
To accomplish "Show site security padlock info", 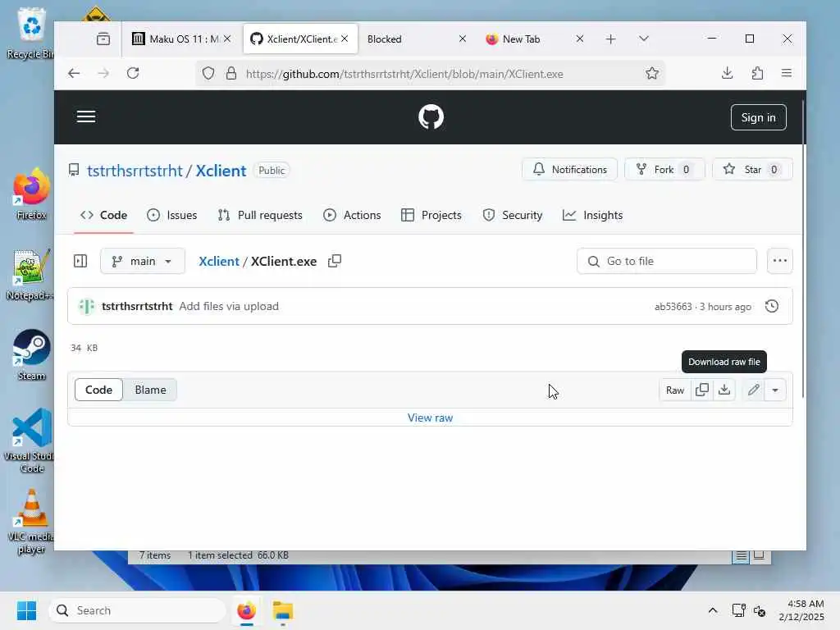I will (231, 73).
